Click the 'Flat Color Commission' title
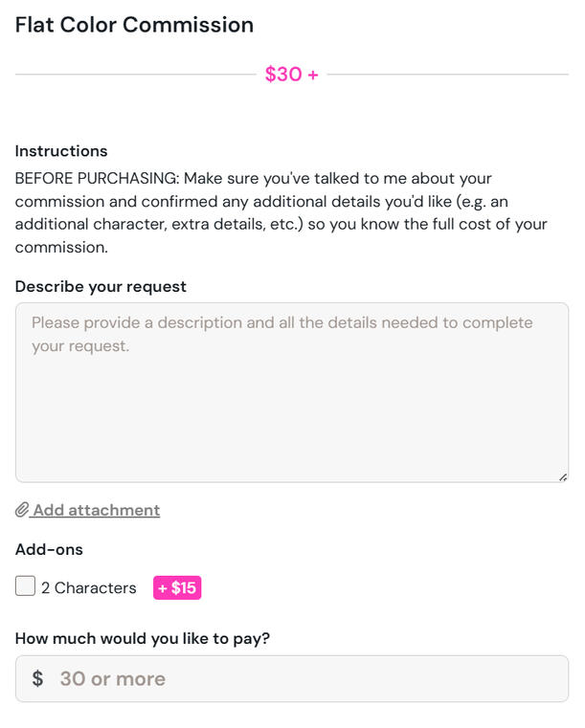 [x=134, y=25]
